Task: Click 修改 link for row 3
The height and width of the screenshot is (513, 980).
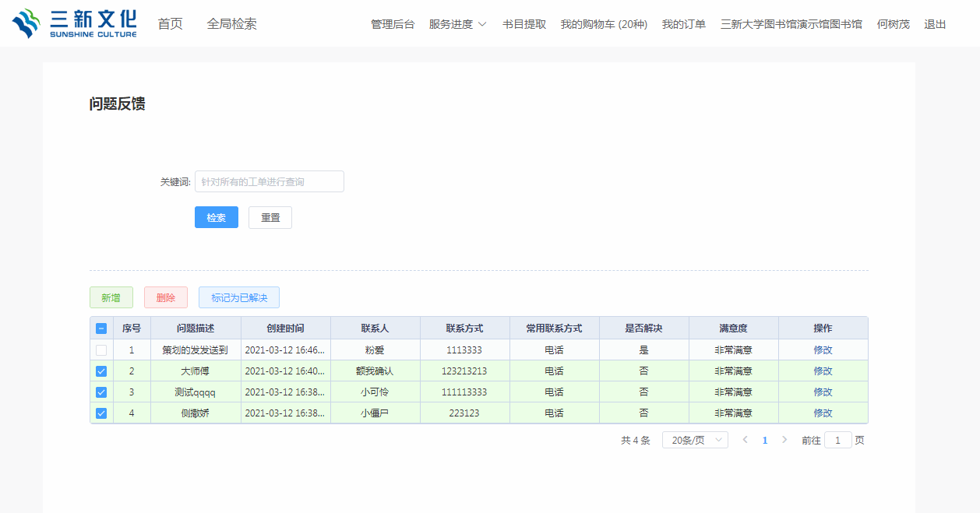Action: tap(823, 392)
